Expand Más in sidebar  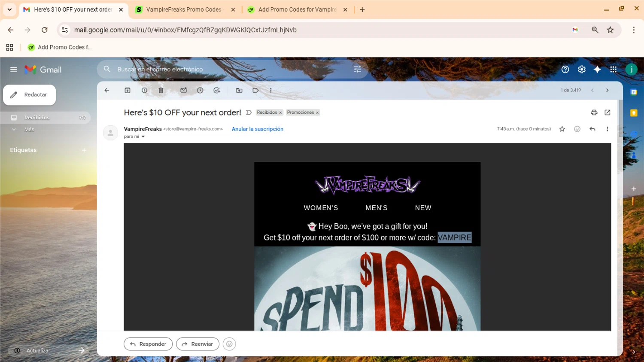click(x=29, y=129)
